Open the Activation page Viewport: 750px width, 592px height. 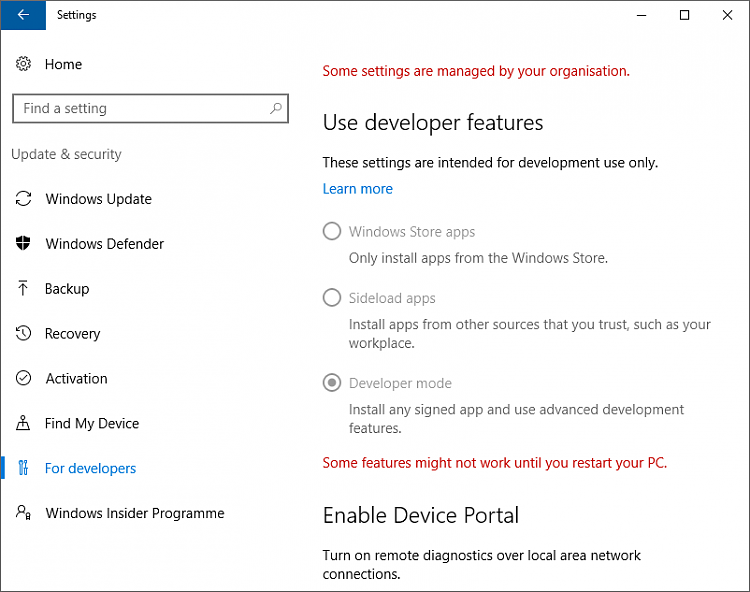tap(77, 379)
